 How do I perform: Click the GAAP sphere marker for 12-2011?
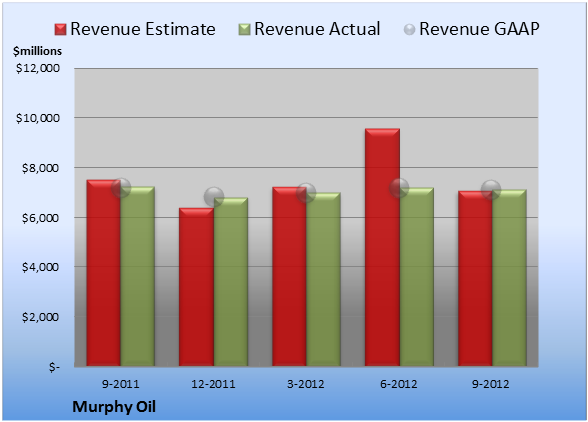click(x=214, y=197)
